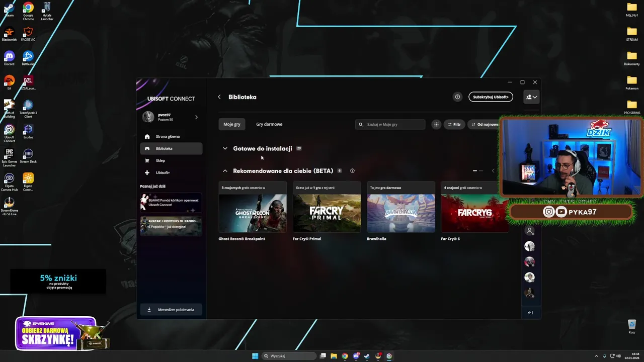The height and width of the screenshot is (362, 644).
Task: Open the Filtr button
Action: 454,124
